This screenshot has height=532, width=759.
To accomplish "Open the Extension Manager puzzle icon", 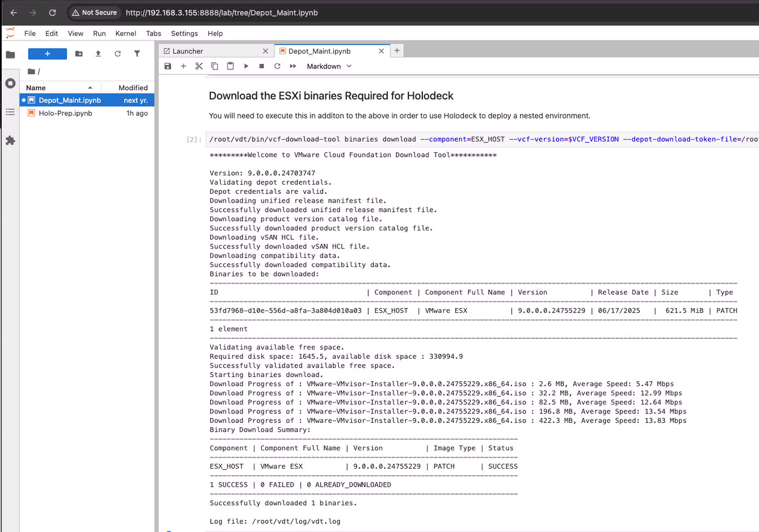I will coord(10,140).
